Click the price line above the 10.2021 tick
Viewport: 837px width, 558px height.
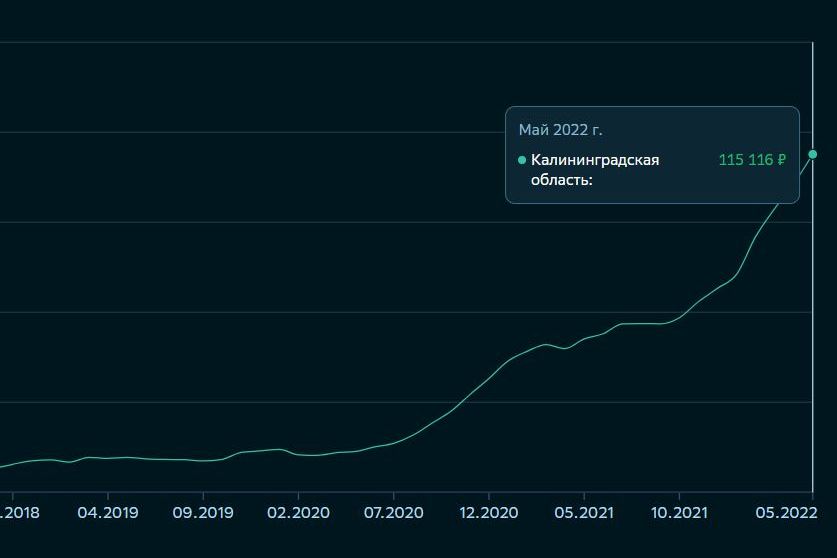[x=679, y=318]
